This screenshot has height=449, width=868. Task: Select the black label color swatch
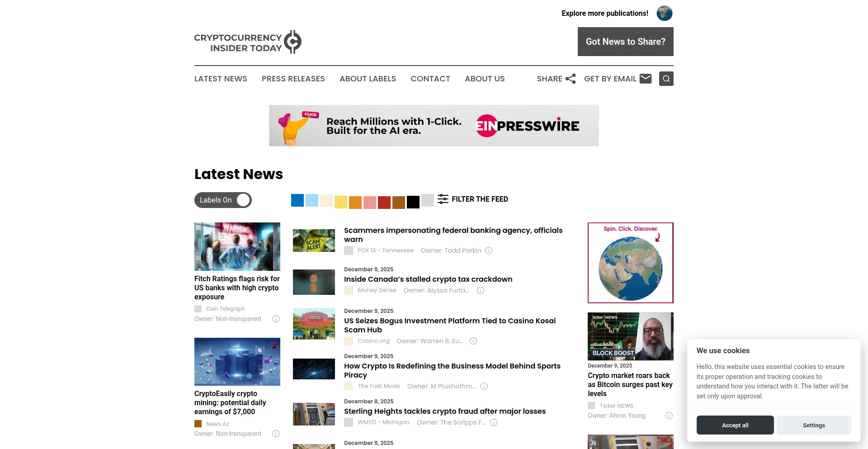(x=413, y=202)
